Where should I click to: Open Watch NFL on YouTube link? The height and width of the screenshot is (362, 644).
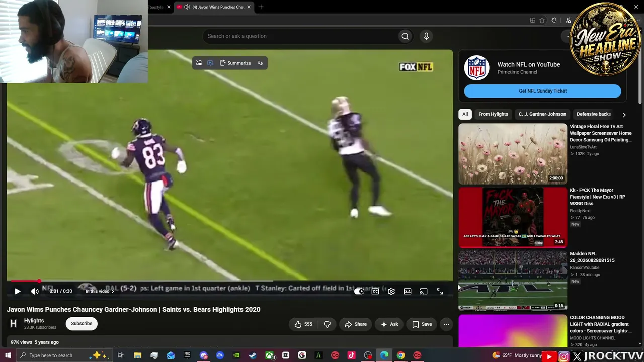(528, 64)
